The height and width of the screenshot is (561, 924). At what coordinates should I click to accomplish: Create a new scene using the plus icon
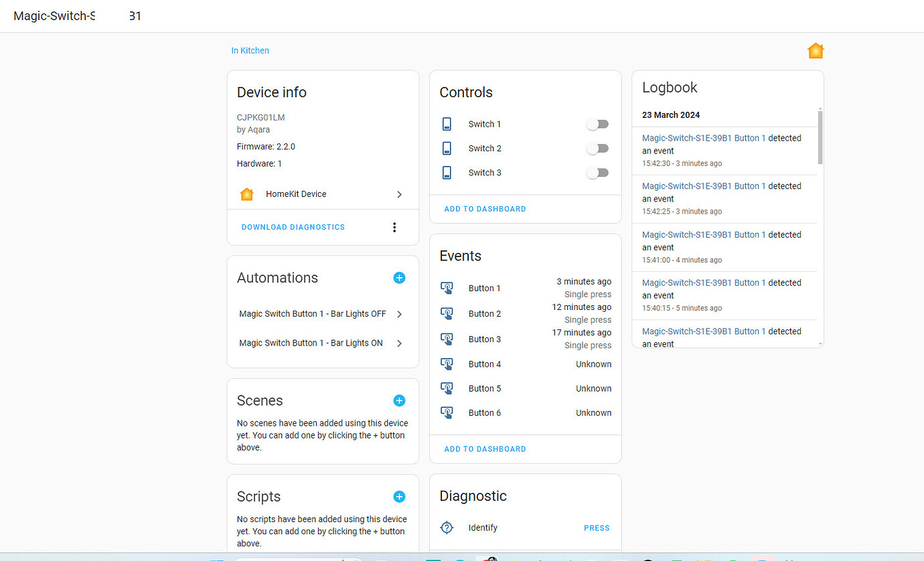tap(399, 400)
